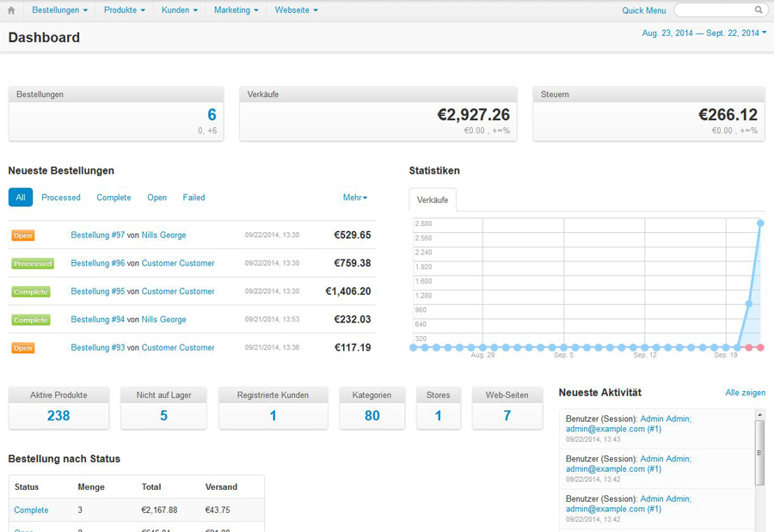Image resolution: width=774 pixels, height=532 pixels.
Task: Select the All orders filter
Action: click(x=21, y=198)
